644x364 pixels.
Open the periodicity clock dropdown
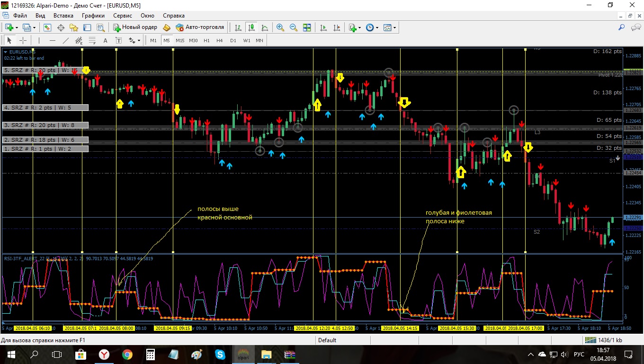pos(372,27)
